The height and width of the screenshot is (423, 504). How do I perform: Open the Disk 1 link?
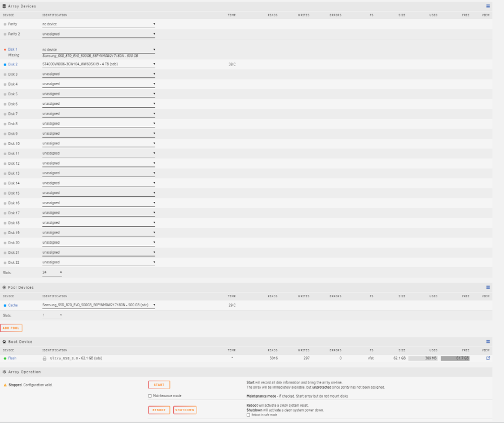point(12,50)
